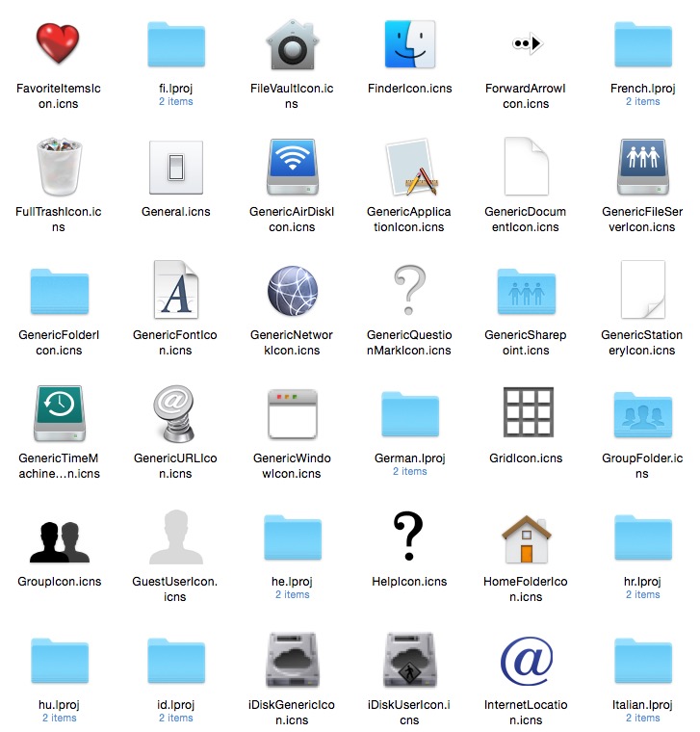Select the HomeFolderIcon house icon
This screenshot has width=700, height=732.
pyautogui.click(x=527, y=538)
